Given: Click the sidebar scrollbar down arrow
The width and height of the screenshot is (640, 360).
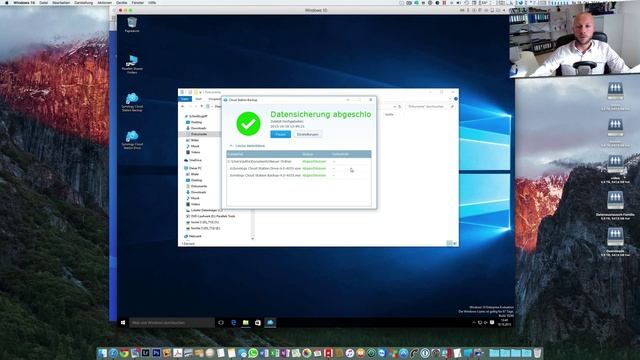Looking at the screenshot, I should [x=253, y=238].
